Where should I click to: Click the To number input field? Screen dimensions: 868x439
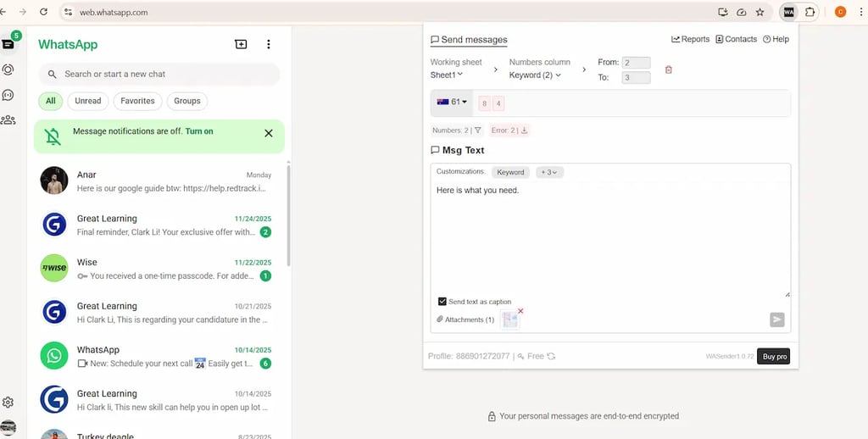coord(636,77)
